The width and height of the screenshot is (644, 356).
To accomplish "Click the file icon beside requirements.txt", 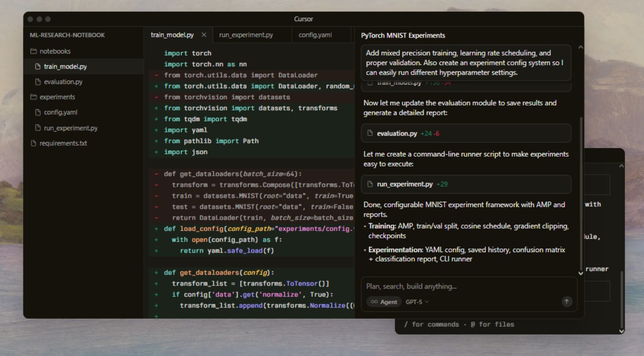I will click(34, 143).
